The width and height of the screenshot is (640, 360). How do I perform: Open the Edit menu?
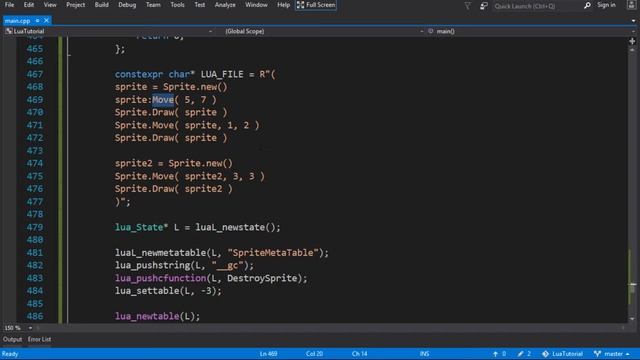click(x=29, y=5)
